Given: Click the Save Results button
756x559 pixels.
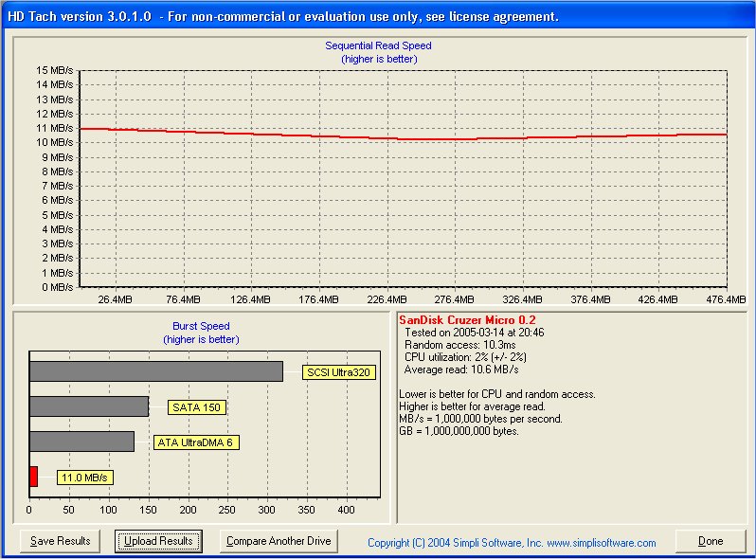Looking at the screenshot, I should pos(60,541).
